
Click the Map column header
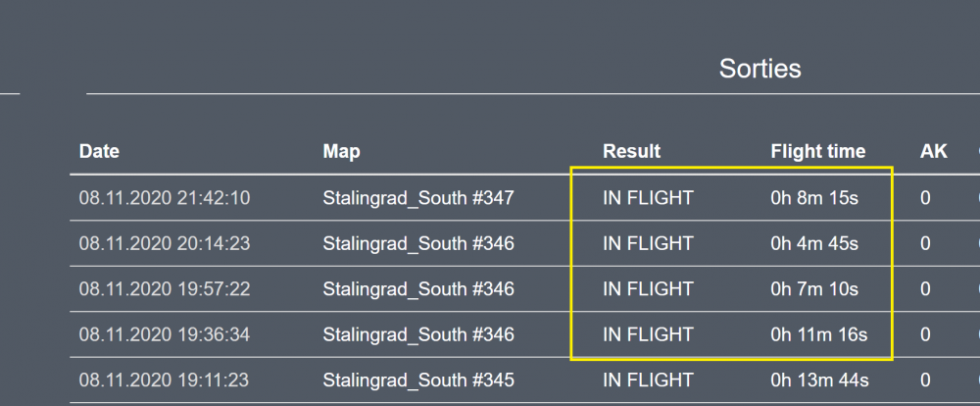341,151
